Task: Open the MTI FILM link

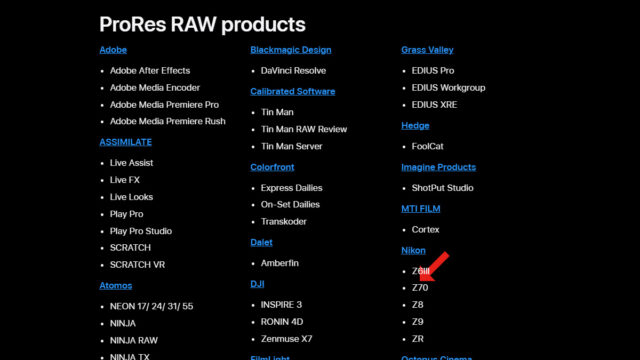Action: (x=420, y=209)
